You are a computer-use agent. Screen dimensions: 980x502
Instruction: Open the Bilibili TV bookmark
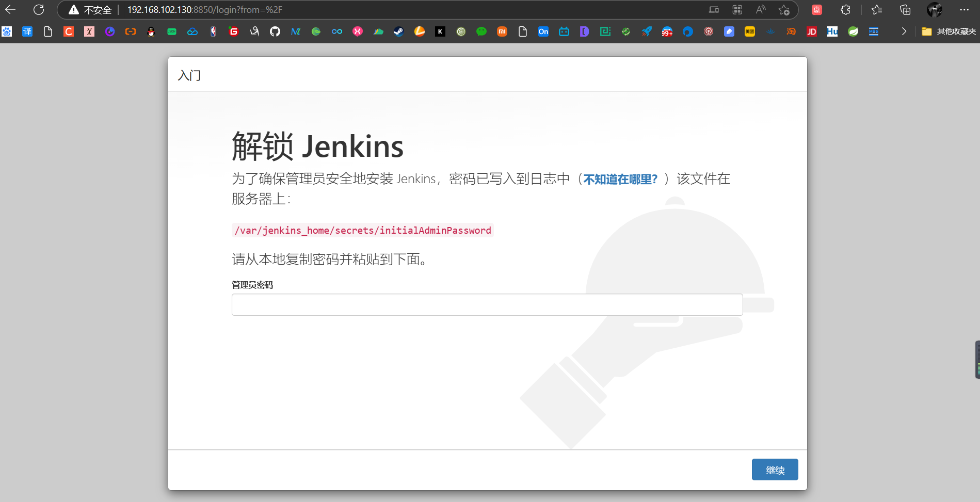(x=564, y=31)
